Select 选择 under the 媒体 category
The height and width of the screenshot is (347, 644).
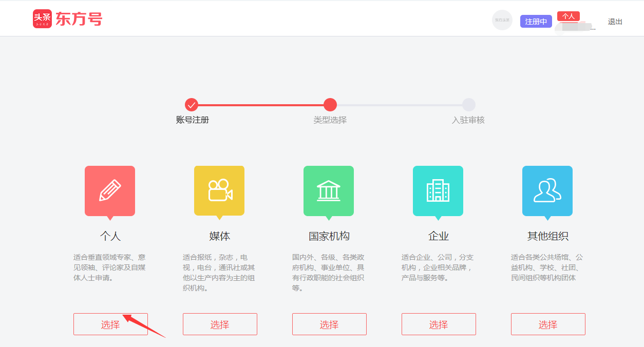click(x=220, y=324)
